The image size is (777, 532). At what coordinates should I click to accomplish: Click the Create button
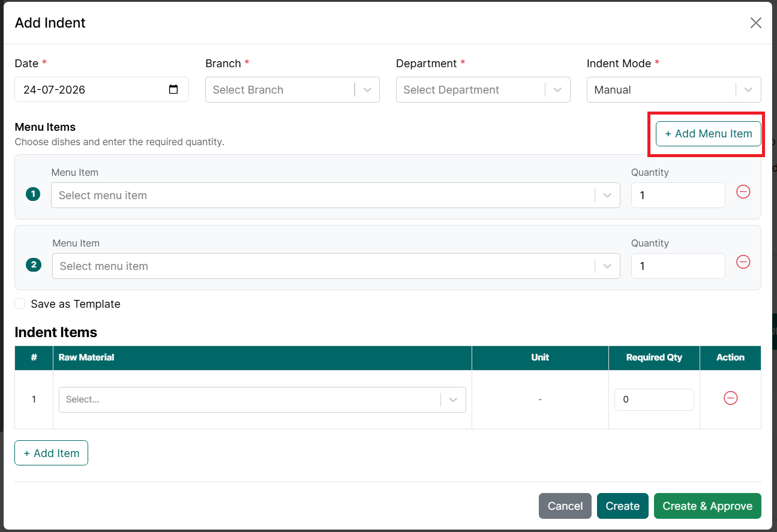(x=623, y=506)
